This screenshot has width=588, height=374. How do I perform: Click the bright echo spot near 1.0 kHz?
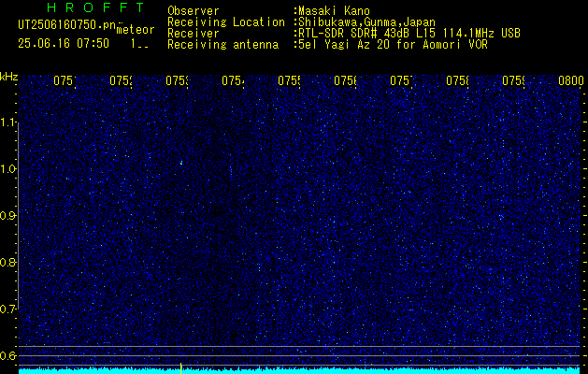[x=181, y=163]
